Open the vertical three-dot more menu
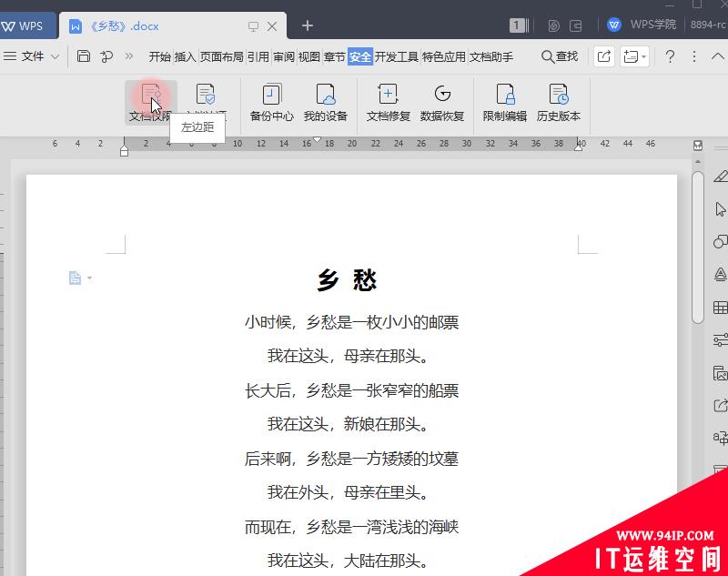This screenshot has width=728, height=576. [x=694, y=56]
